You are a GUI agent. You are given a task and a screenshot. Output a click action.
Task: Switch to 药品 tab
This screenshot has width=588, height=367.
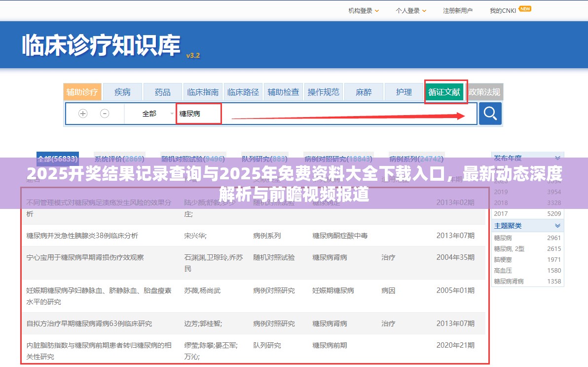163,92
